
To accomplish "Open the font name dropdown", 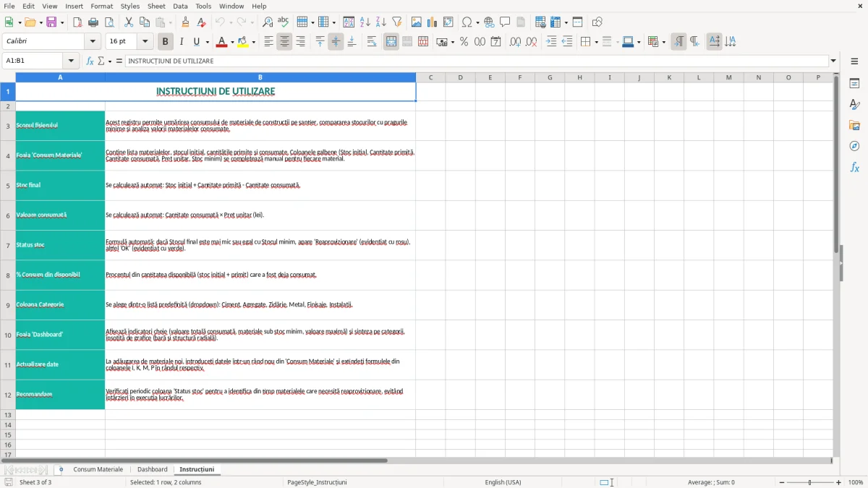I will [92, 42].
